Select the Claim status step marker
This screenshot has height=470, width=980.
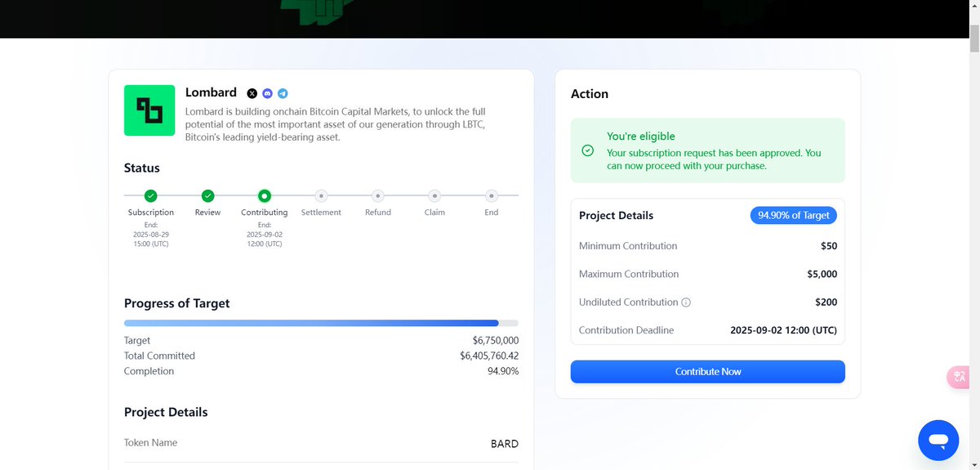(x=434, y=195)
